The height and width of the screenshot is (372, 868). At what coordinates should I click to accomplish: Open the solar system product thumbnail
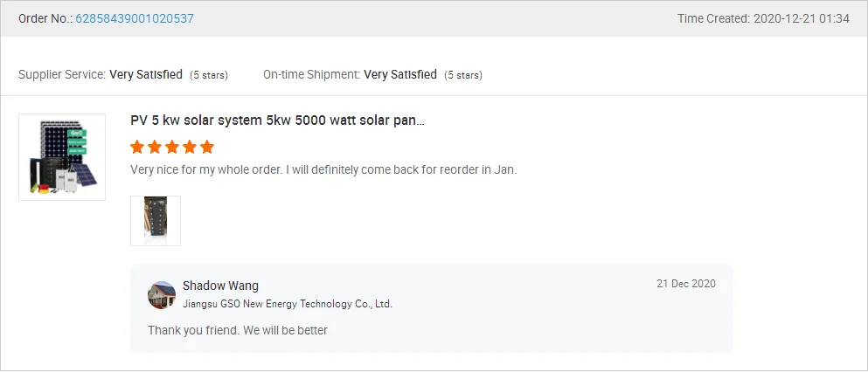(x=62, y=157)
